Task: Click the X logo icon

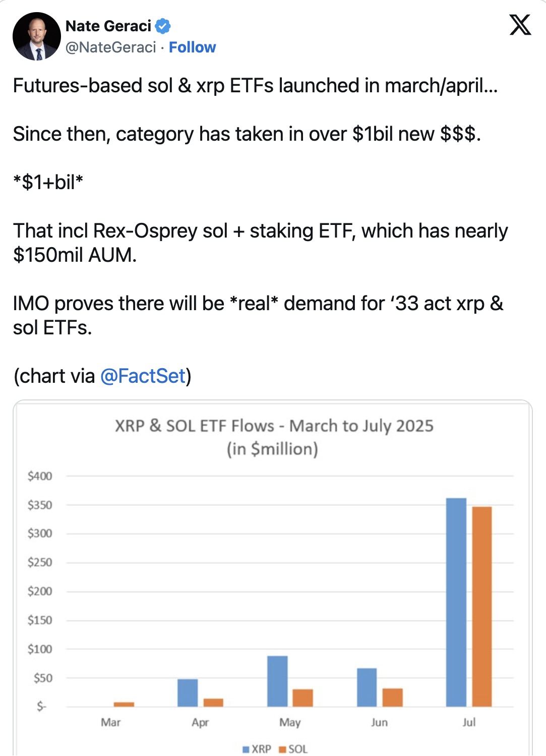Action: click(x=520, y=25)
